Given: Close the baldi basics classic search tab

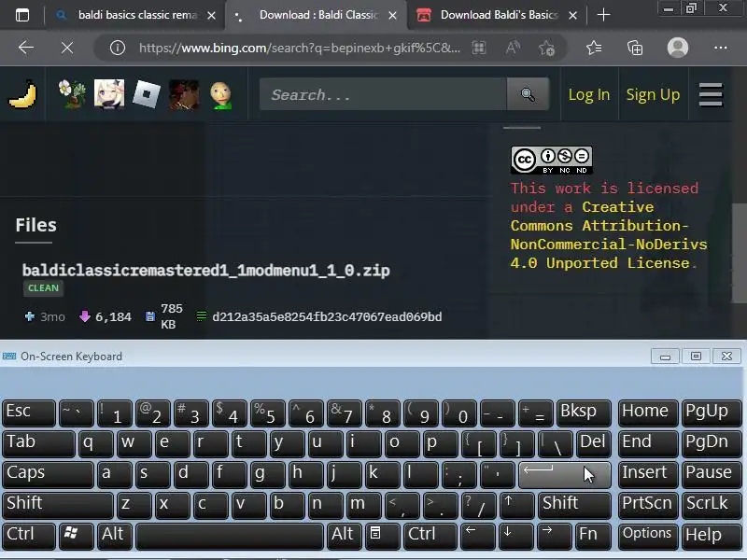Looking at the screenshot, I should 212,15.
